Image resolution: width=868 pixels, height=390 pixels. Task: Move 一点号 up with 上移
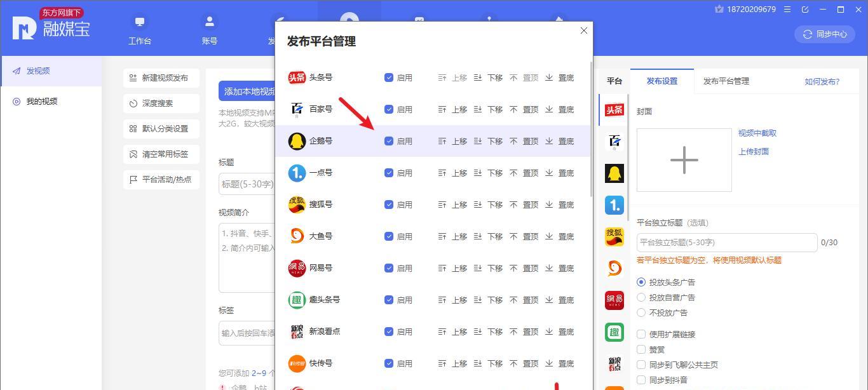(x=453, y=173)
